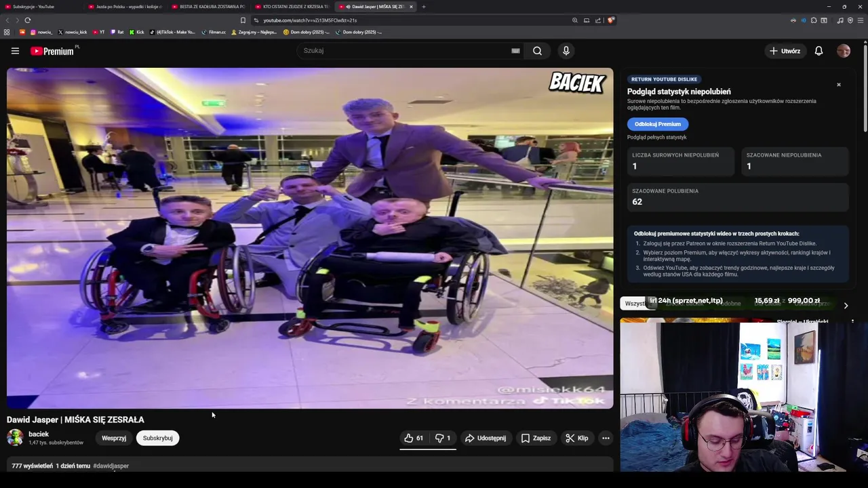Open the Kick bookmark
868x488 pixels.
[x=137, y=32]
